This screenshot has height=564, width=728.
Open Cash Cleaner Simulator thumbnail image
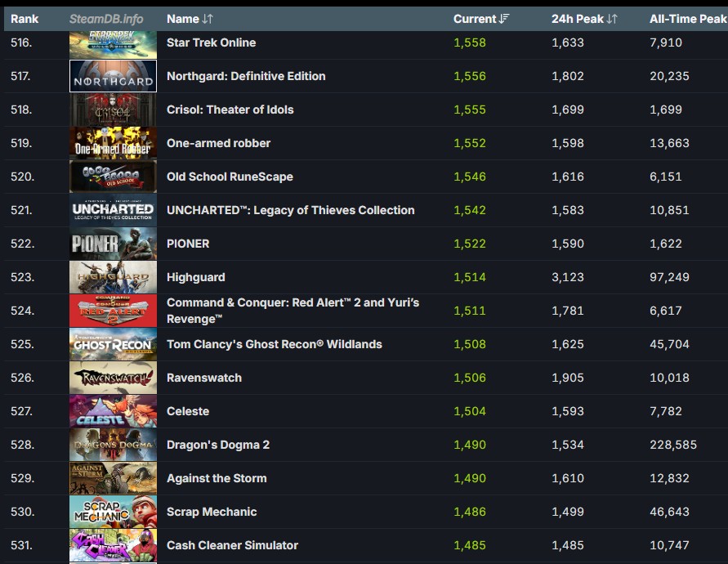click(x=113, y=545)
